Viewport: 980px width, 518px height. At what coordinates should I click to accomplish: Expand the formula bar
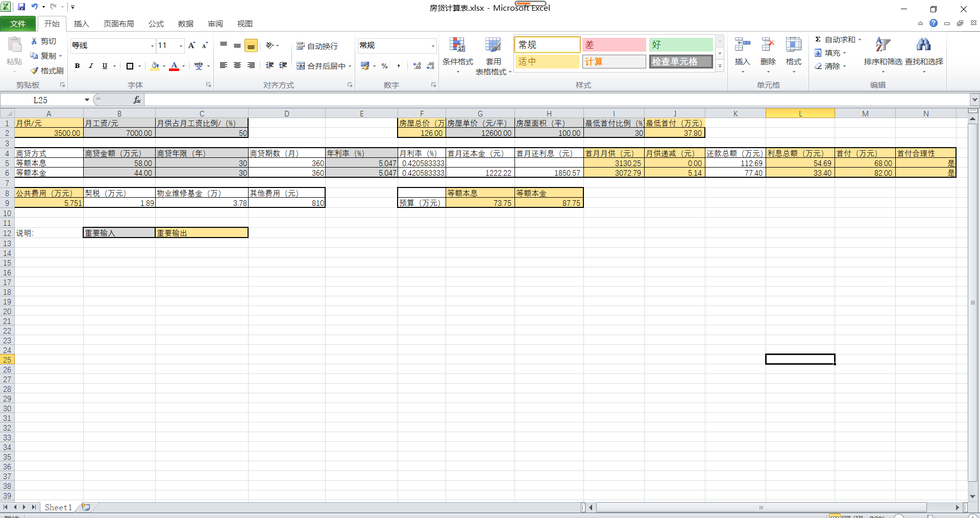[x=974, y=100]
